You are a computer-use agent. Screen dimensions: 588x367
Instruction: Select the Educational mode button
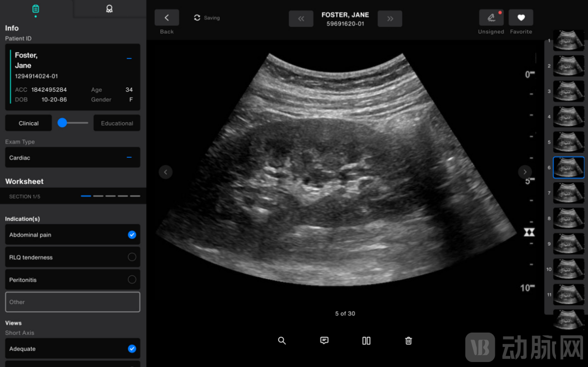pos(117,123)
